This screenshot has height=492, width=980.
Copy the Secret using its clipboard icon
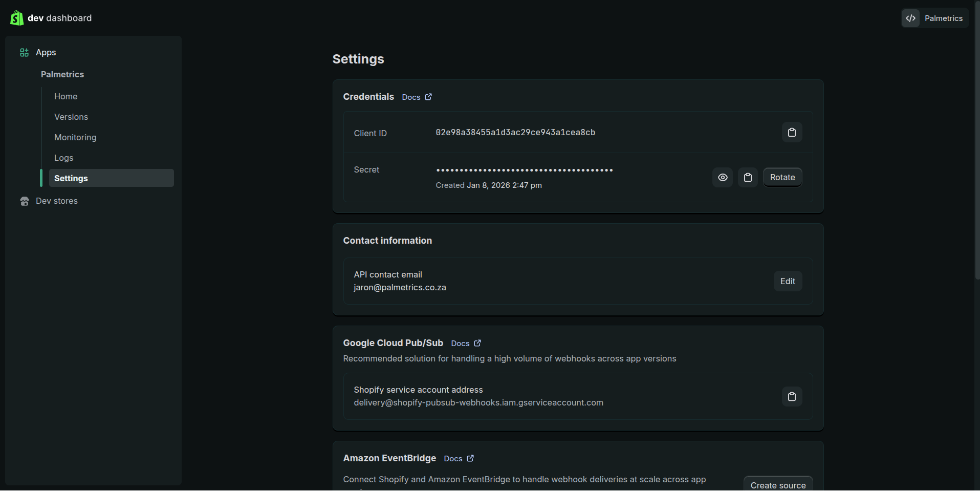click(x=748, y=177)
